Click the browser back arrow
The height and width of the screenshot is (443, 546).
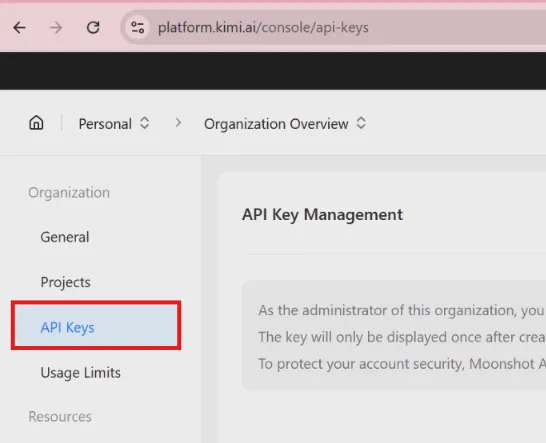[20, 28]
